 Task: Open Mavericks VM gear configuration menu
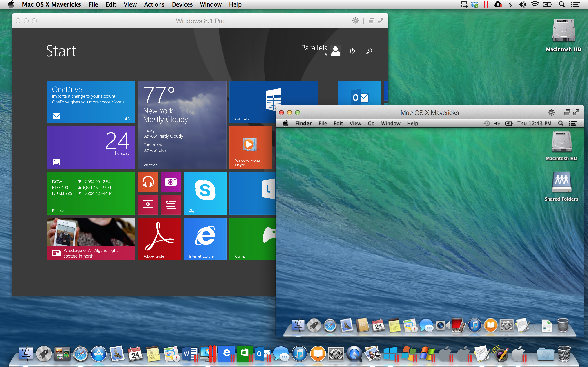pos(551,112)
